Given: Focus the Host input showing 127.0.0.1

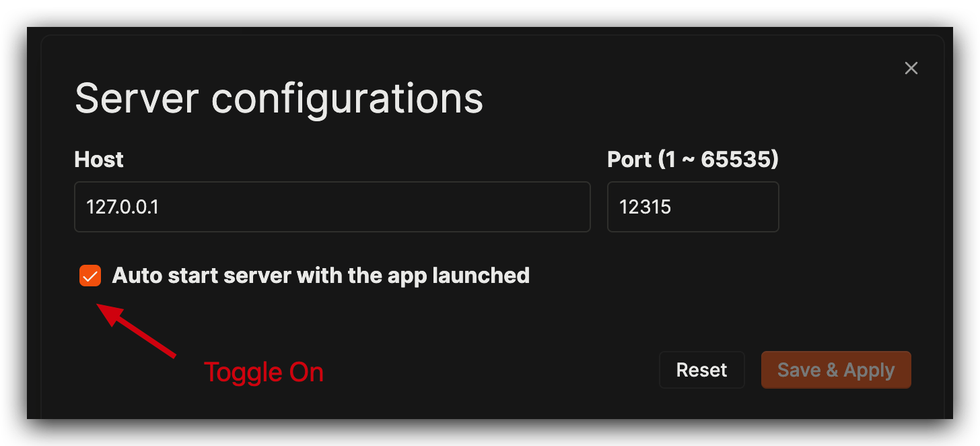Looking at the screenshot, I should 332,207.
